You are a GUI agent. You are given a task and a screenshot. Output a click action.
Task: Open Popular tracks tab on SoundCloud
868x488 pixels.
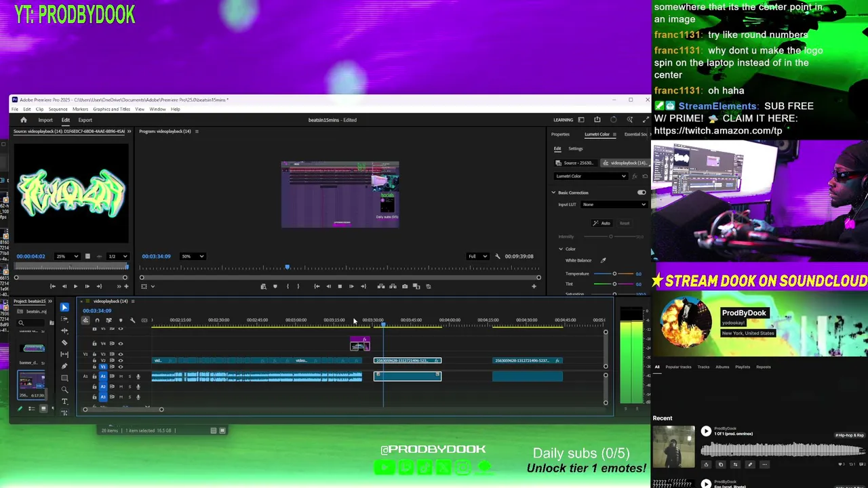click(678, 367)
